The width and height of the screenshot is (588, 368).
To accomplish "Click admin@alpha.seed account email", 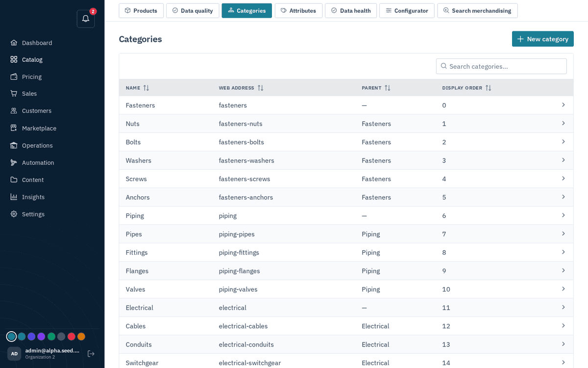I will (52, 350).
